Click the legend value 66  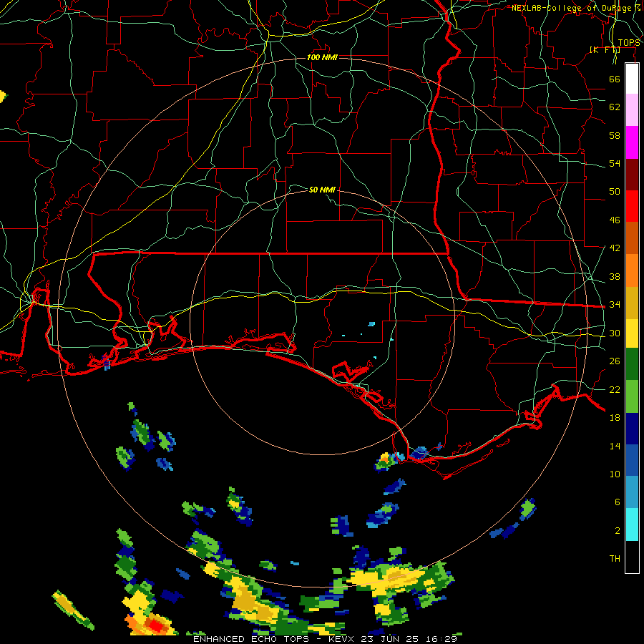615,79
